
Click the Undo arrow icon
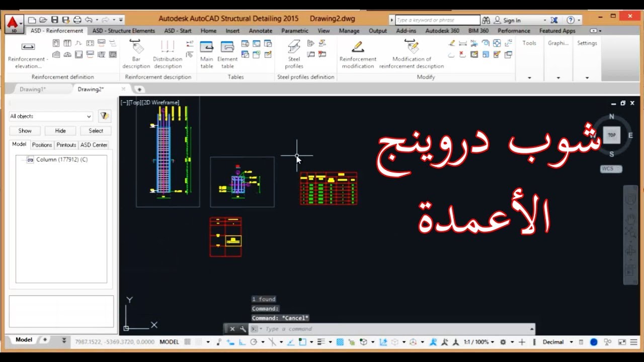click(x=89, y=20)
